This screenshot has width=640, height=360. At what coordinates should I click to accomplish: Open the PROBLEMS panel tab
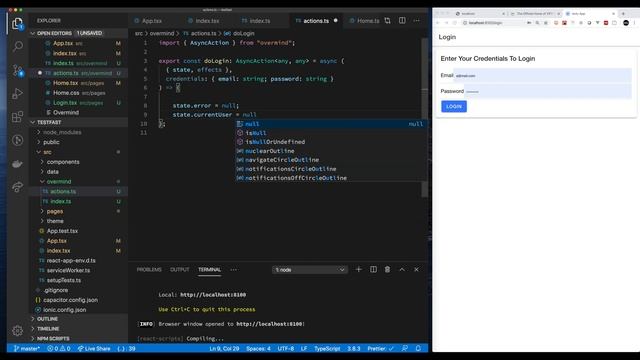pos(149,270)
